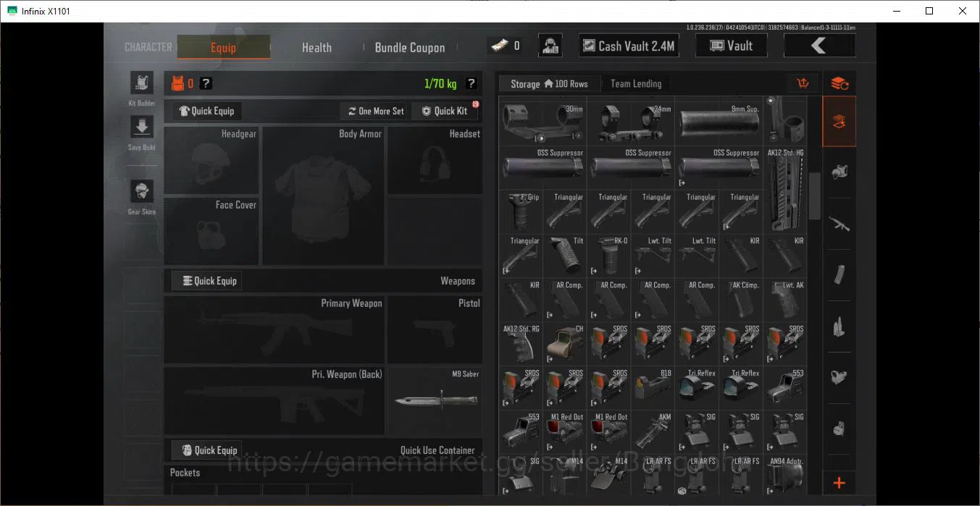This screenshot has height=506, width=980.
Task: Select the grenade filter icon
Action: click(x=839, y=429)
